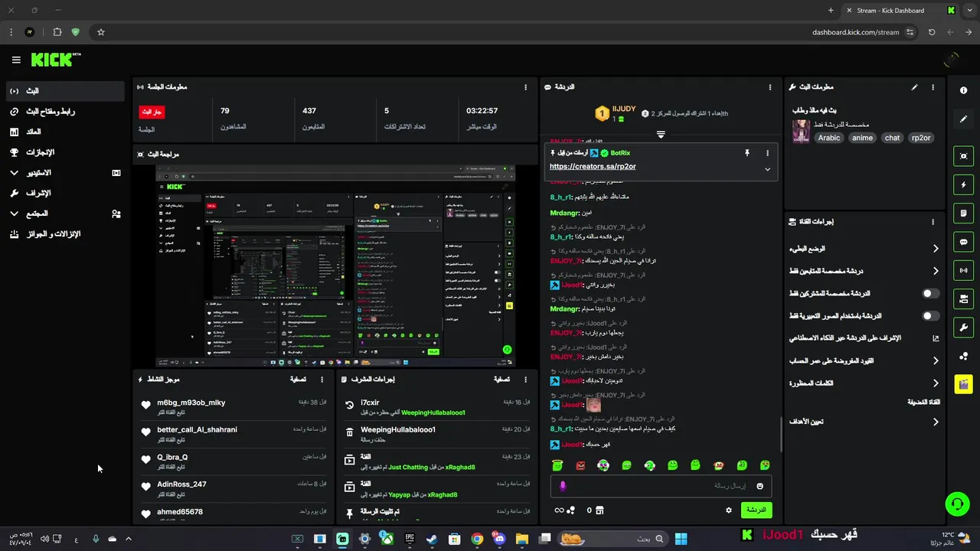This screenshot has width=980, height=551.
Task: Pick the red angry emote
Action: click(x=580, y=465)
